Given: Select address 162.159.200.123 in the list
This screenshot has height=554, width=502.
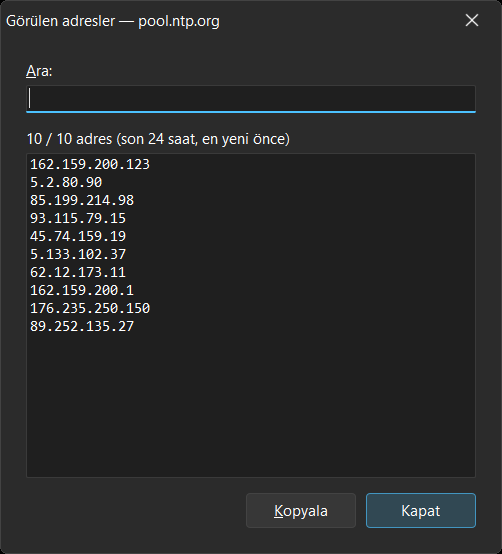Looking at the screenshot, I should click(x=90, y=164).
